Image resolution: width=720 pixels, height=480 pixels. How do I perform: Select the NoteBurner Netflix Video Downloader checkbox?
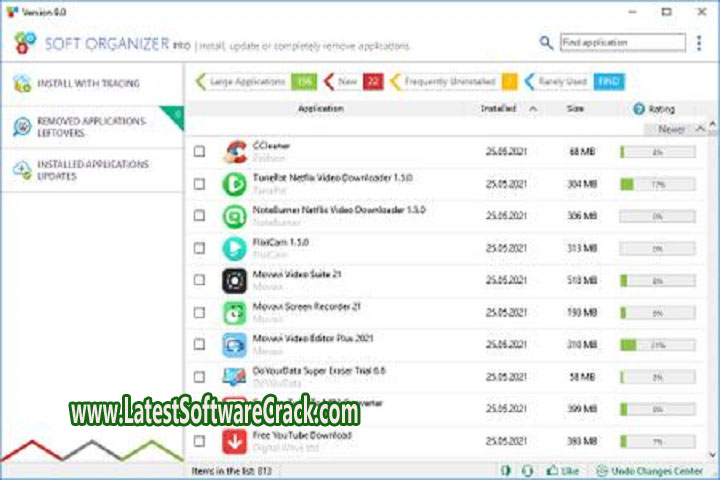click(199, 216)
